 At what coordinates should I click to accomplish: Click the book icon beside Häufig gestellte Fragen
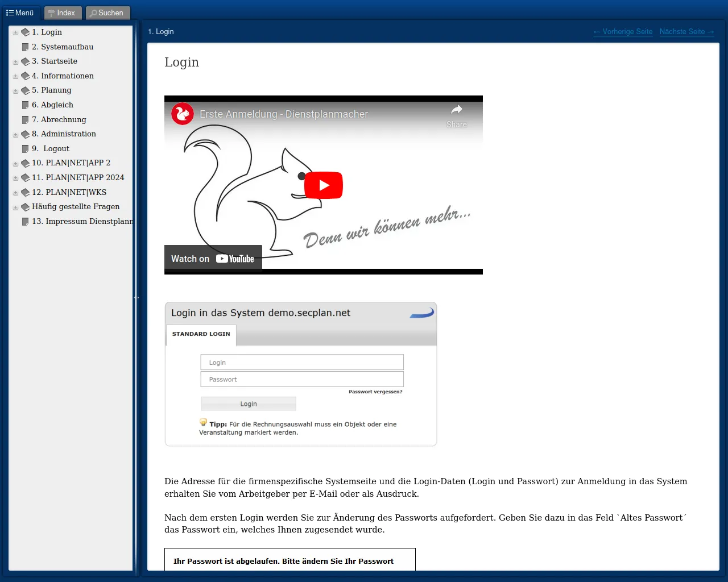(25, 207)
